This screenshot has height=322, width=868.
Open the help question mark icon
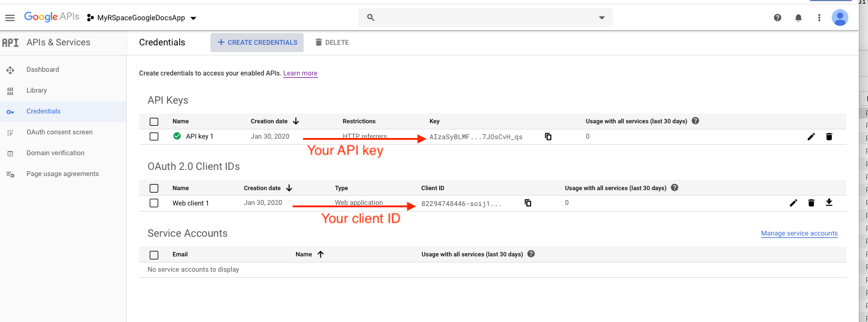point(778,18)
